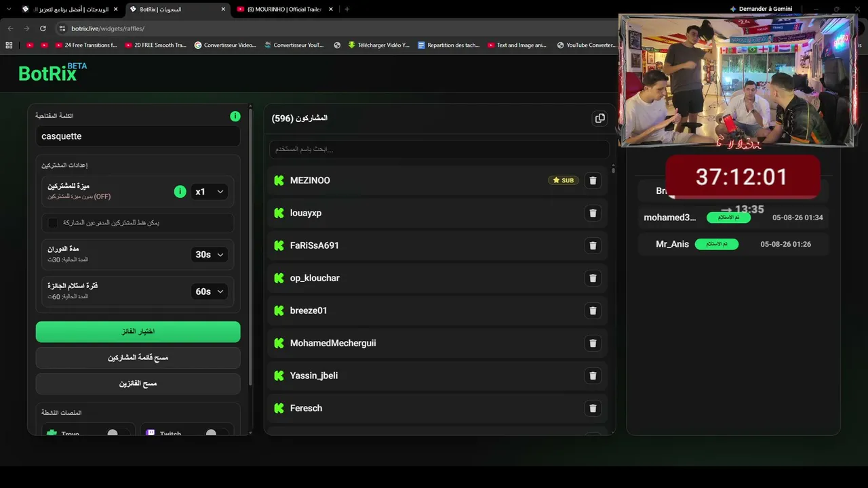The image size is (868, 488).
Task: Remove Yassin_jbeli with its trash icon
Action: pos(593,375)
